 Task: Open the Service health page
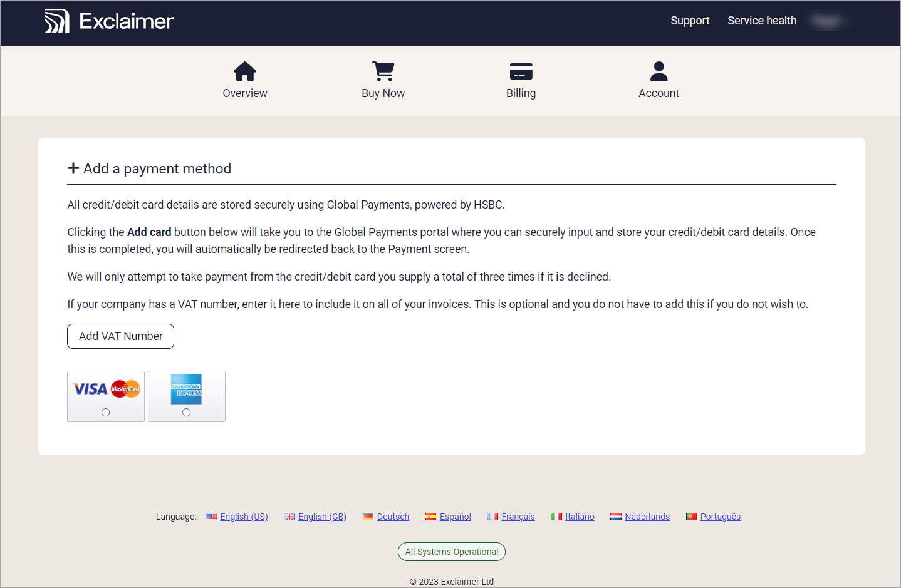click(762, 21)
